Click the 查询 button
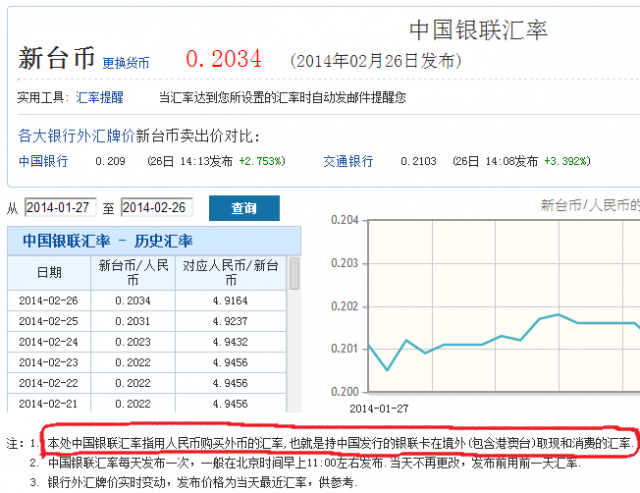Viewport: 640px width, 493px height. 244,208
